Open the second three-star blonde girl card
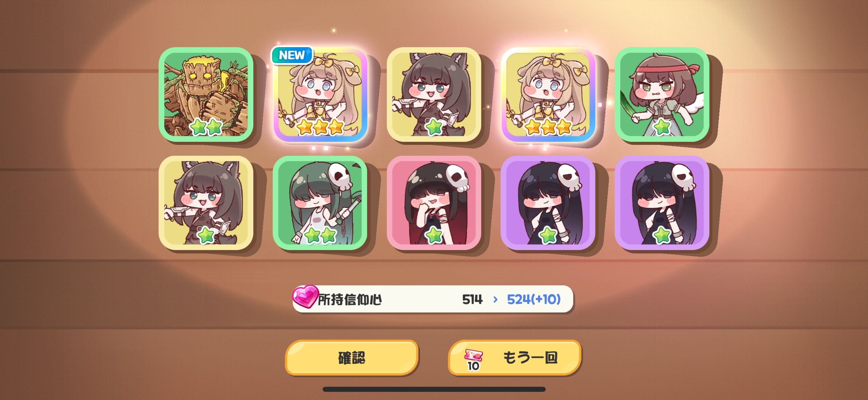The width and height of the screenshot is (868, 400). (548, 94)
